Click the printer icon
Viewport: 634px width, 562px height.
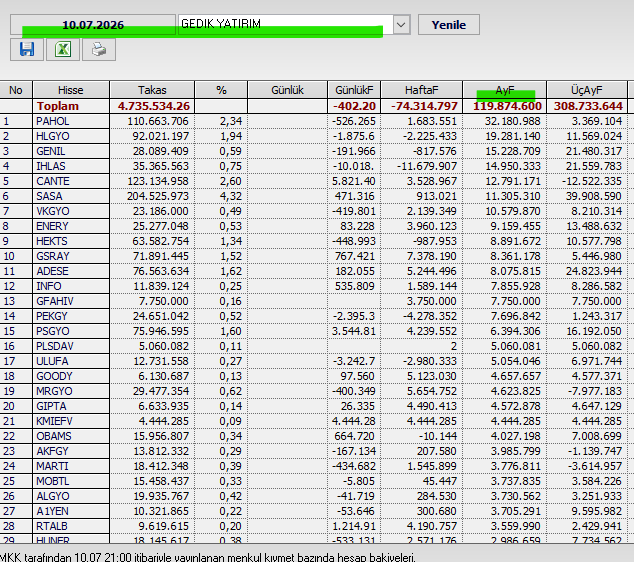[x=99, y=49]
